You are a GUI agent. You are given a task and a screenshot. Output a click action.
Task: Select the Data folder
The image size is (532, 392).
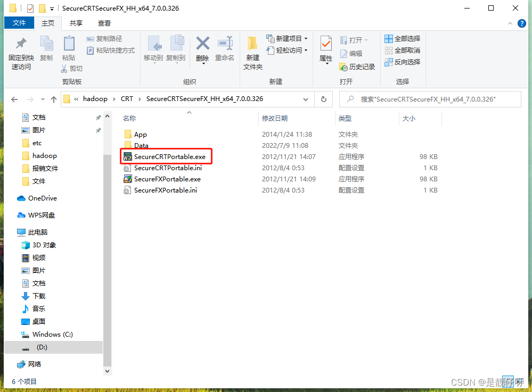click(141, 145)
